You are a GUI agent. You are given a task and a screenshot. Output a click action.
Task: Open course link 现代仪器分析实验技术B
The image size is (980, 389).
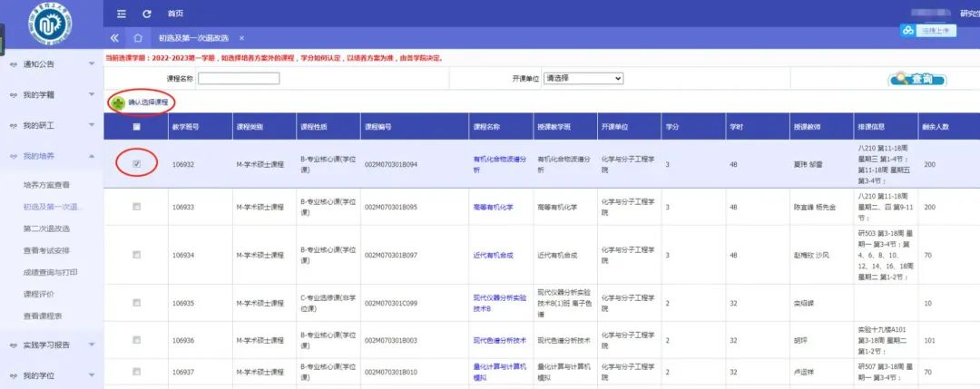499,303
